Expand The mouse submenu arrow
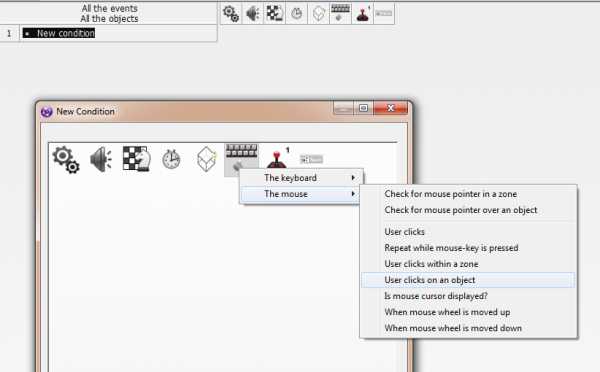The width and height of the screenshot is (600, 372). tap(353, 194)
